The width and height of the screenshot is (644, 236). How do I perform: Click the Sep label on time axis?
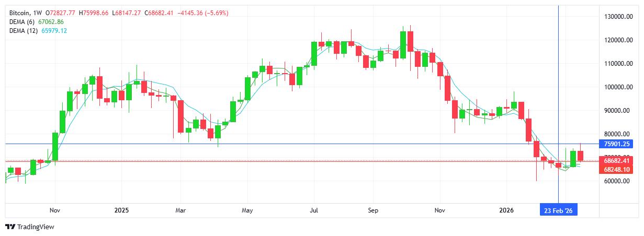[372, 210]
